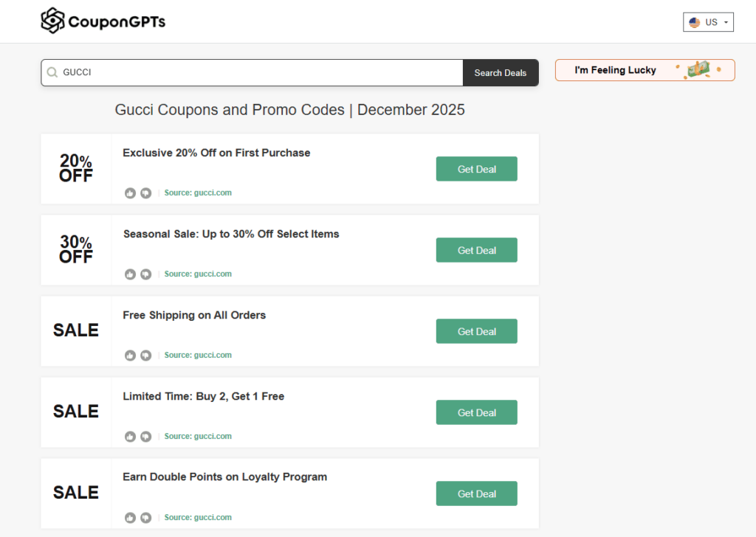Get Deal for Earn Double Points Loyalty Program
Image resolution: width=756 pixels, height=537 pixels.
pyautogui.click(x=477, y=493)
